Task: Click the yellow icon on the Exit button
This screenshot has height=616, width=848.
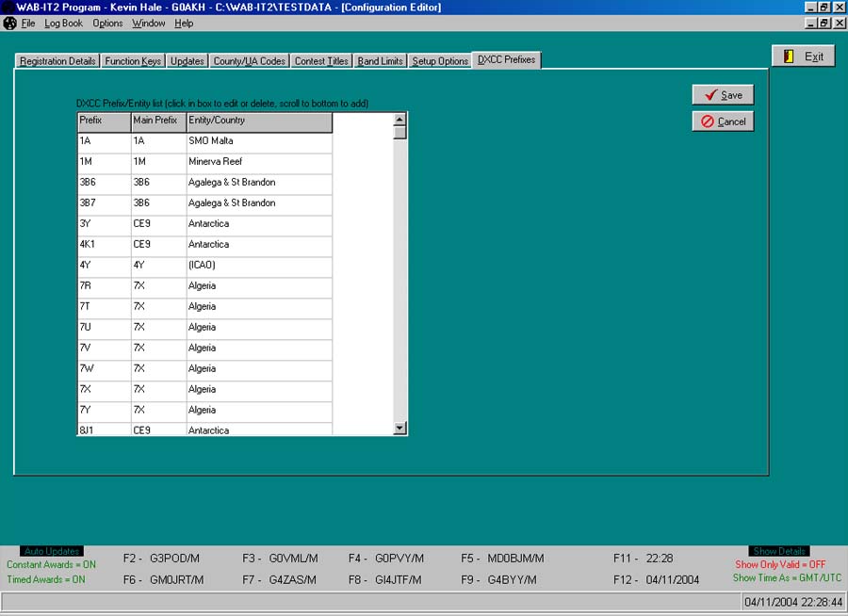Action: (x=789, y=55)
